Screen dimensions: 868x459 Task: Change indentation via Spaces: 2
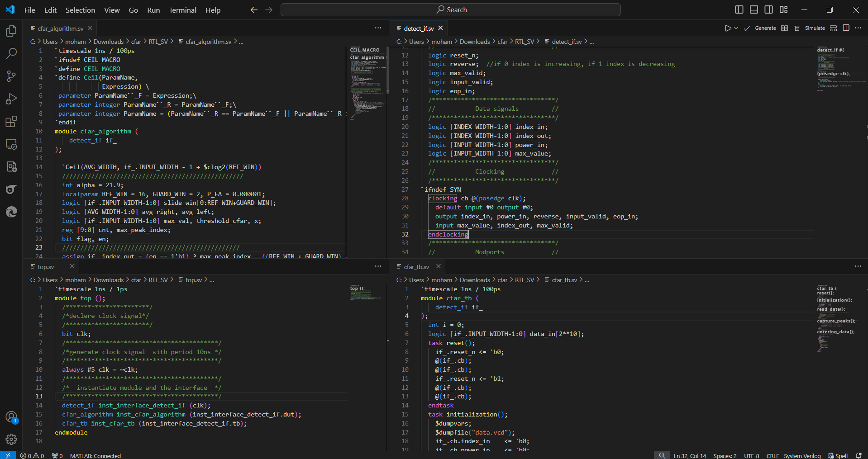point(725,455)
